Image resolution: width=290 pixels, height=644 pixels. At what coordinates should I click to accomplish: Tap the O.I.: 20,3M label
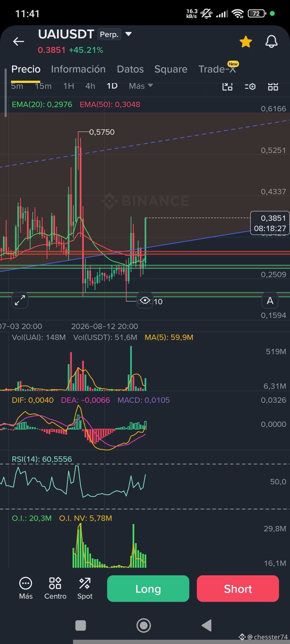click(32, 518)
